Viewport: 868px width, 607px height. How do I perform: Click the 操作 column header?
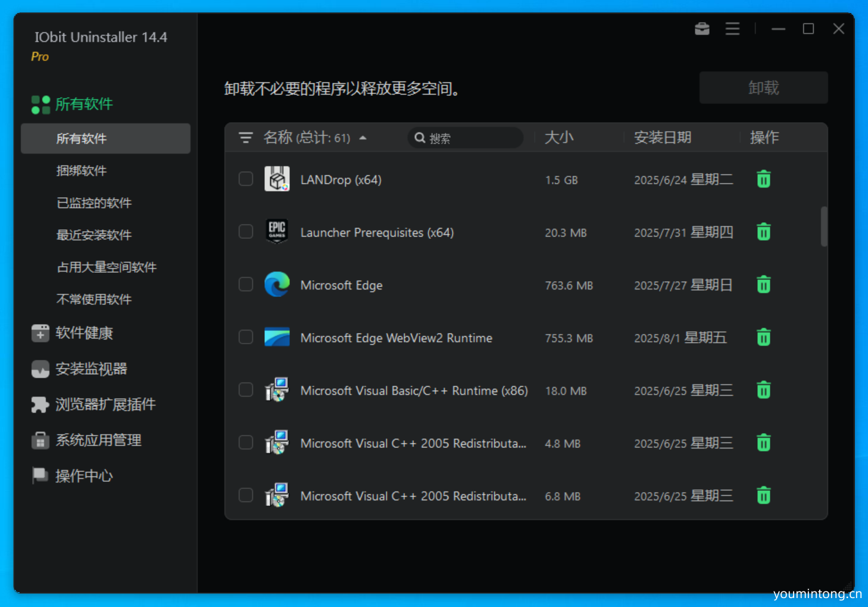(764, 138)
